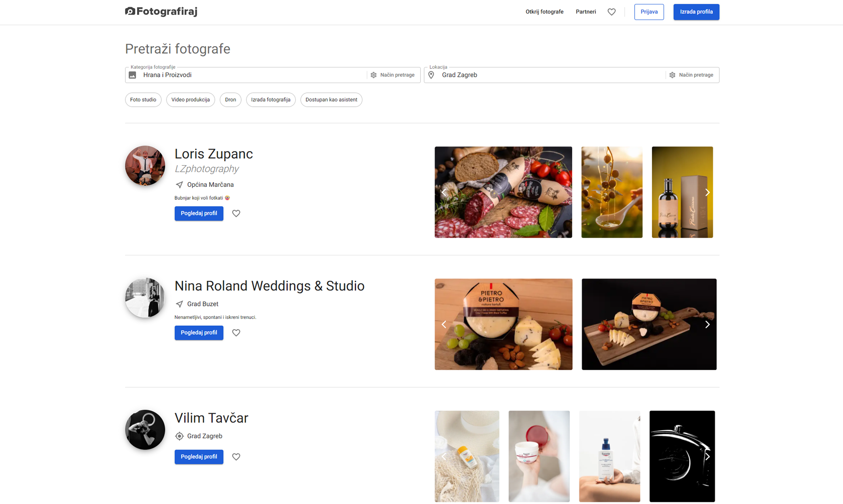Click the salami photo in Loris Zupanc's gallery

coord(503,192)
